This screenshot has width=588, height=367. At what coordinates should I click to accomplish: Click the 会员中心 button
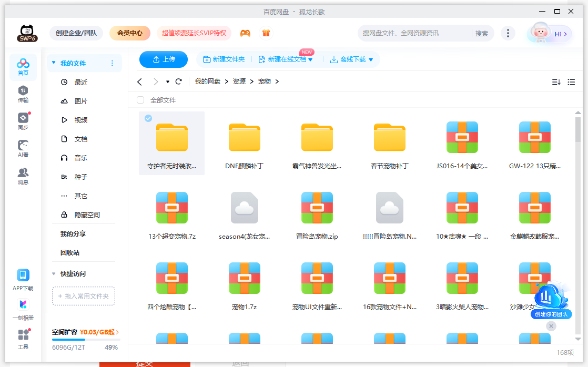click(x=130, y=33)
